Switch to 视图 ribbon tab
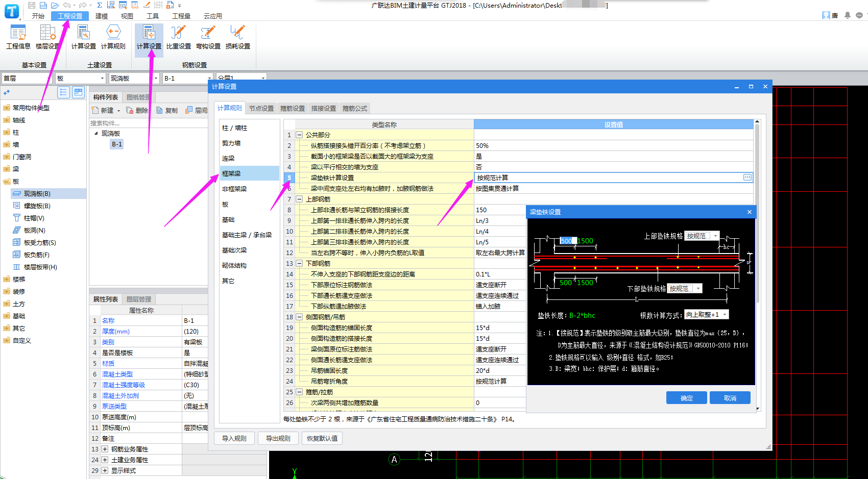 pyautogui.click(x=127, y=16)
